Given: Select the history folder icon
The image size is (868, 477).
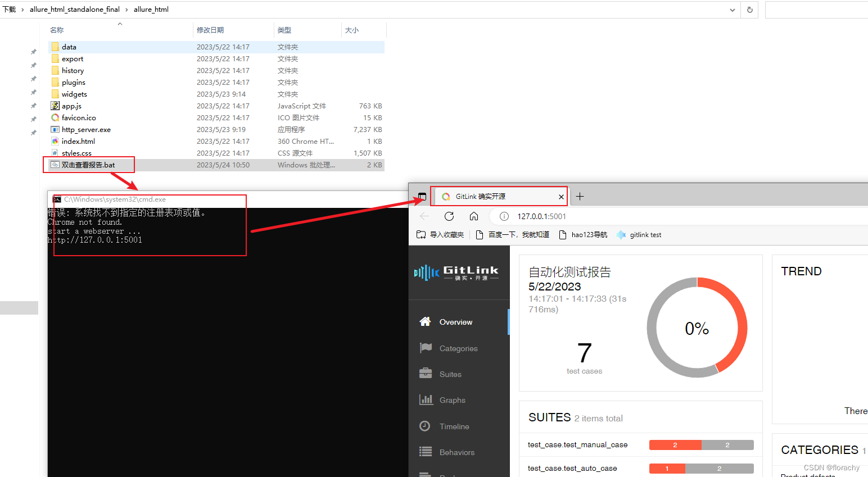Looking at the screenshot, I should pos(55,70).
